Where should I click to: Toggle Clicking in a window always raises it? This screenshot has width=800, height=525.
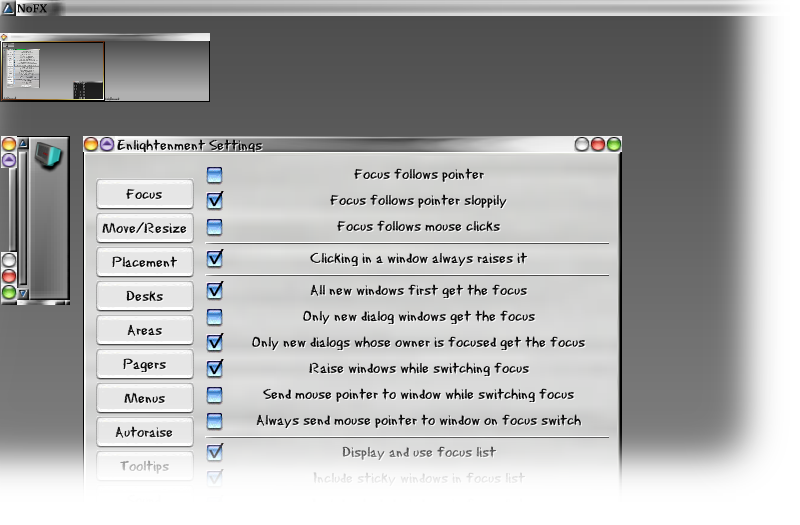tap(215, 258)
